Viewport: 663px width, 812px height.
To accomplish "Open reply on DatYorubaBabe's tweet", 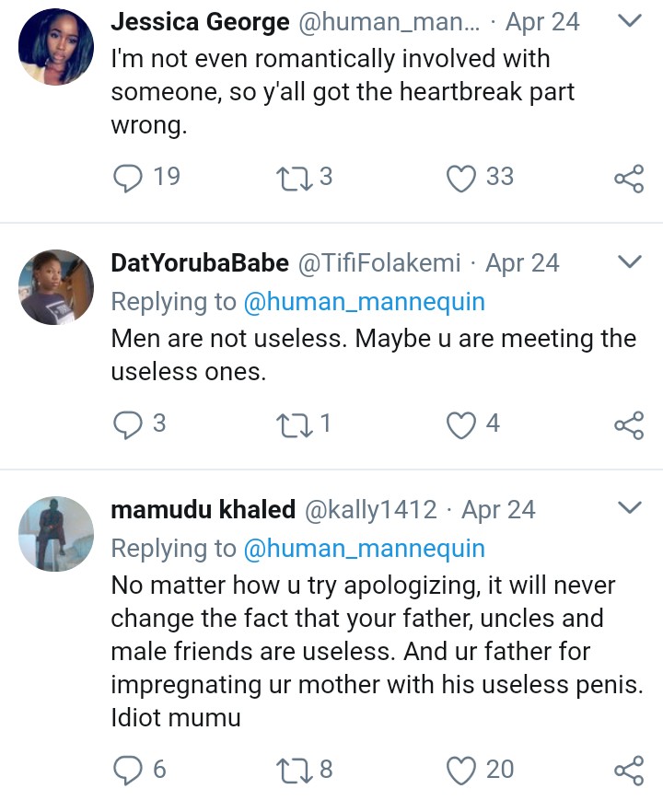I will pos(126,424).
